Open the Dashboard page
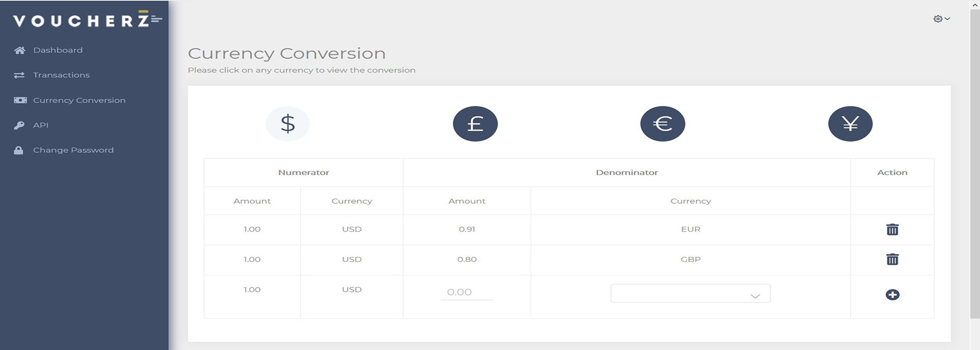The width and height of the screenshot is (980, 350). [x=58, y=50]
